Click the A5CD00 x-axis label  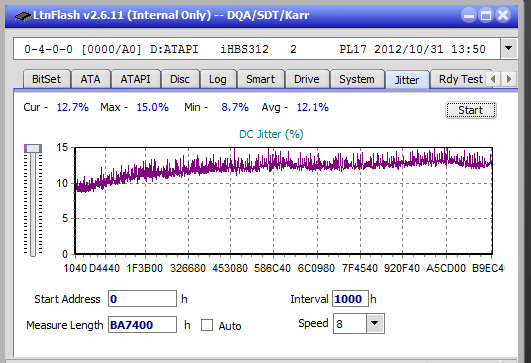click(x=446, y=269)
